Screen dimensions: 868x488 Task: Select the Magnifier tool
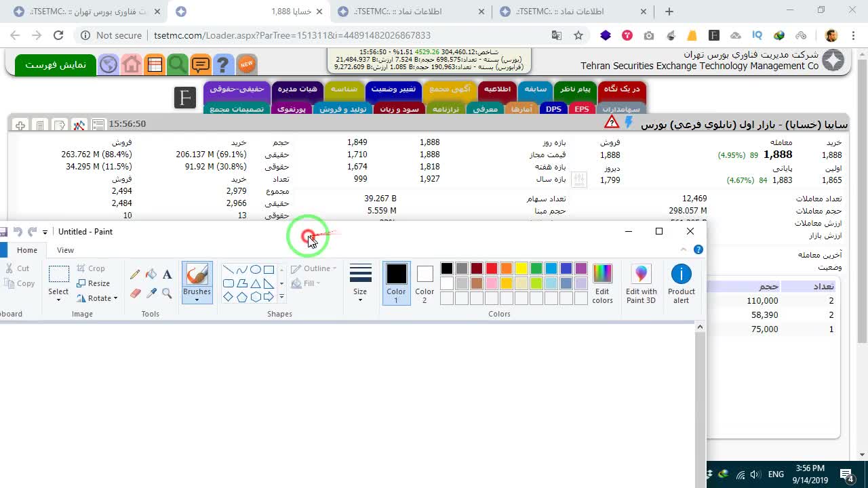pyautogui.click(x=167, y=293)
